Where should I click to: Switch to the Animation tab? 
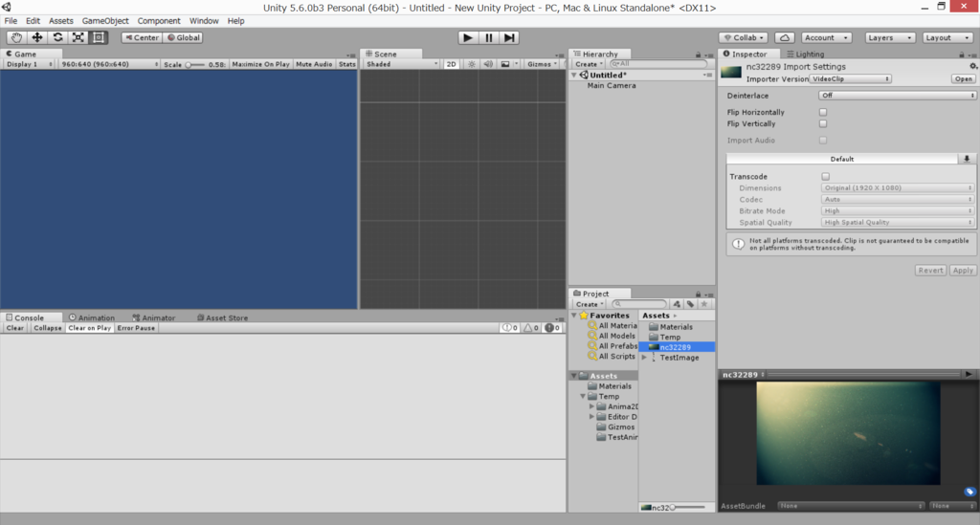tap(91, 317)
